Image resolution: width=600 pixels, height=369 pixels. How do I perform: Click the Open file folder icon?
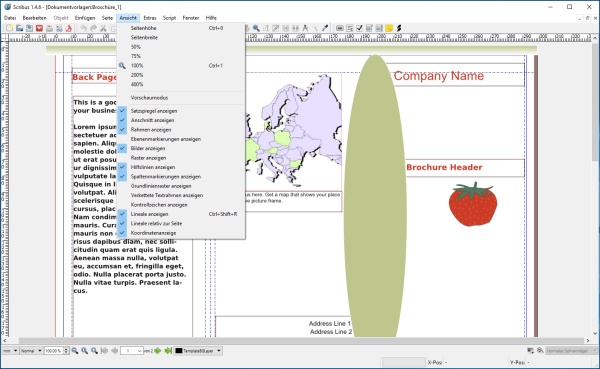click(x=20, y=28)
